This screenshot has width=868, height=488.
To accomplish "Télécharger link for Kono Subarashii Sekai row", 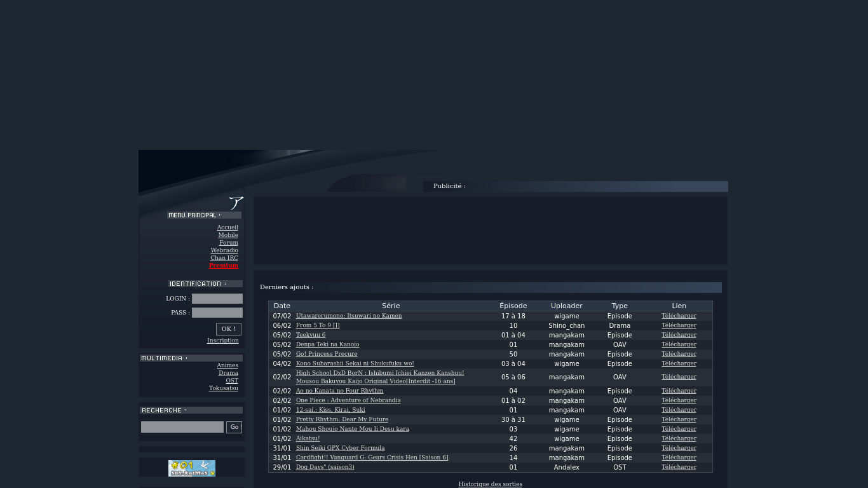I will click(679, 363).
